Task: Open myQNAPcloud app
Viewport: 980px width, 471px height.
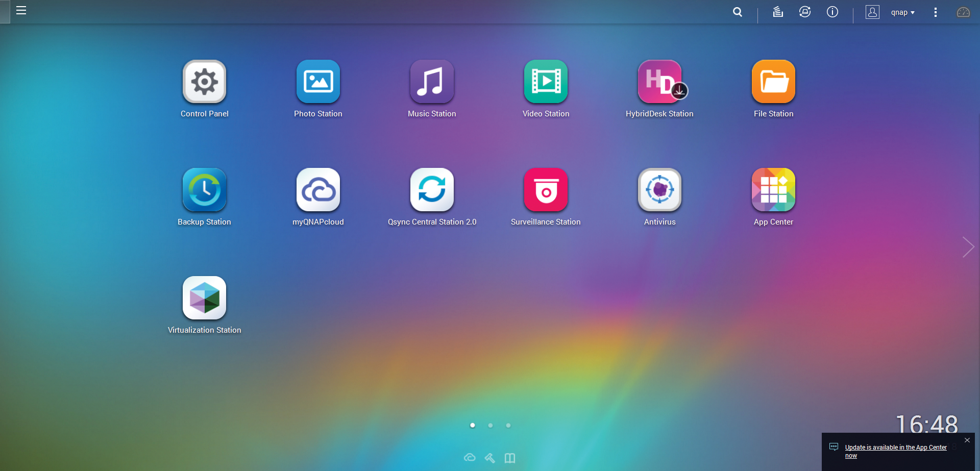Action: 318,190
